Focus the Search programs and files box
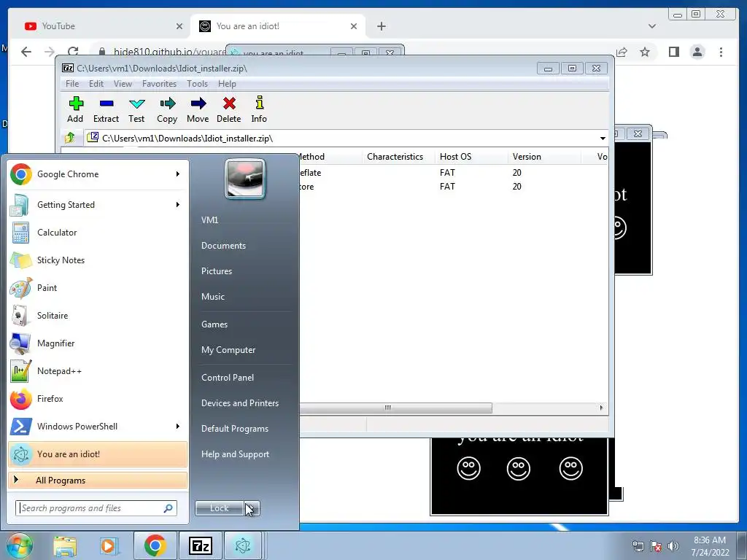The image size is (747, 560). pos(96,508)
